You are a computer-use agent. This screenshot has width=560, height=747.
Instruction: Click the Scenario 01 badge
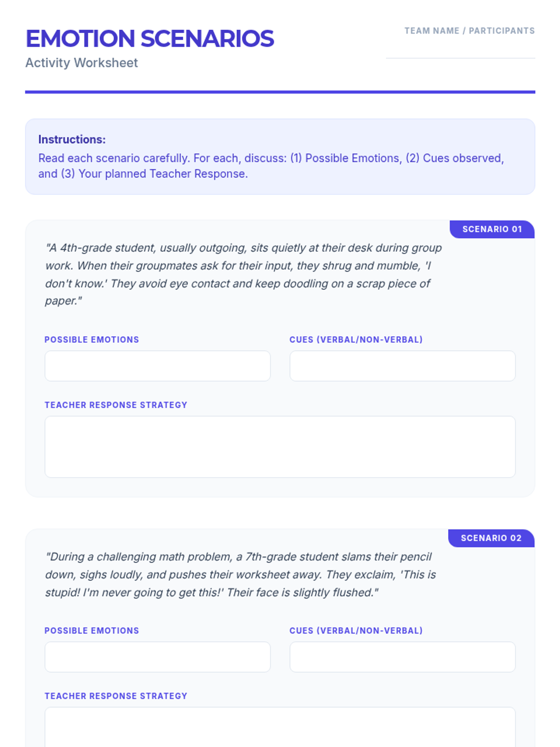[x=492, y=229]
